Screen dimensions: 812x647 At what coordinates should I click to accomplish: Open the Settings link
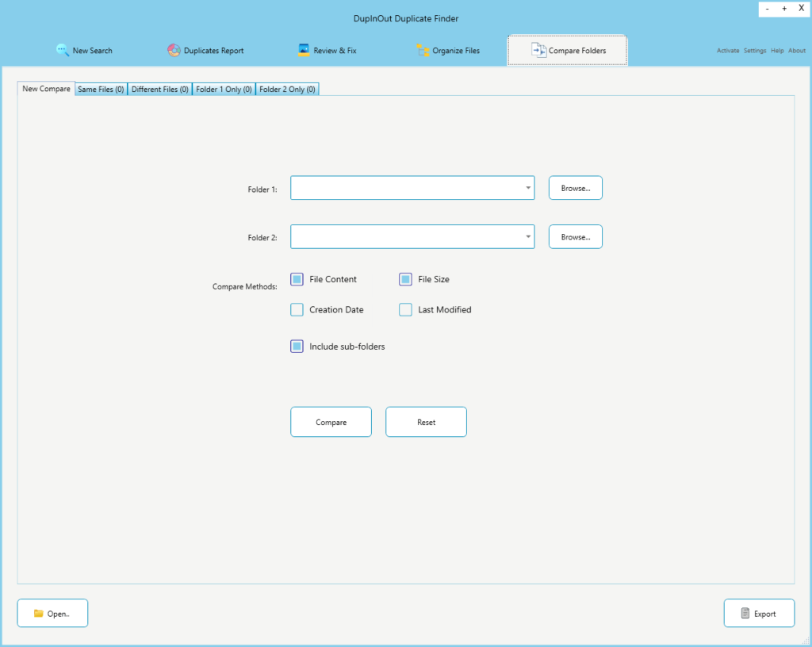click(755, 51)
